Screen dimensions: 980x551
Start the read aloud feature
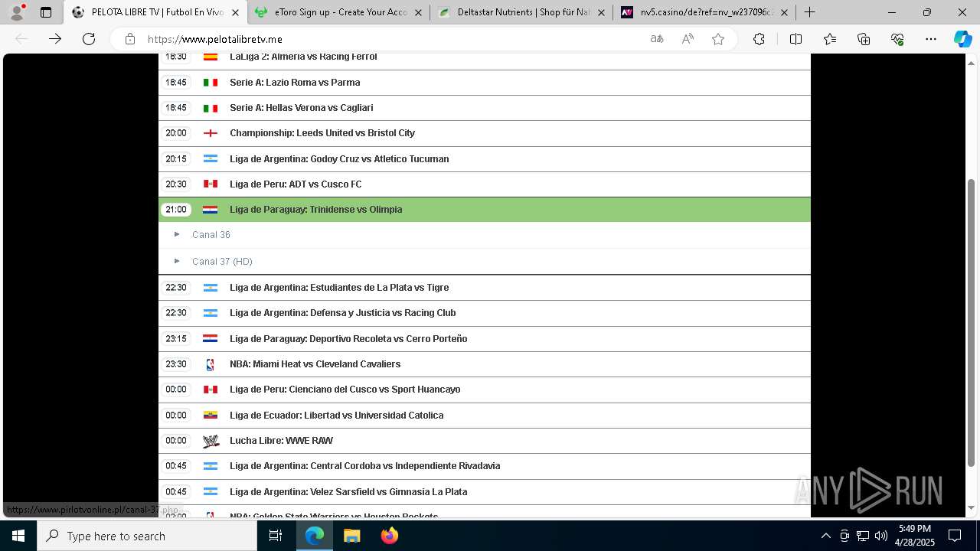[688, 39]
